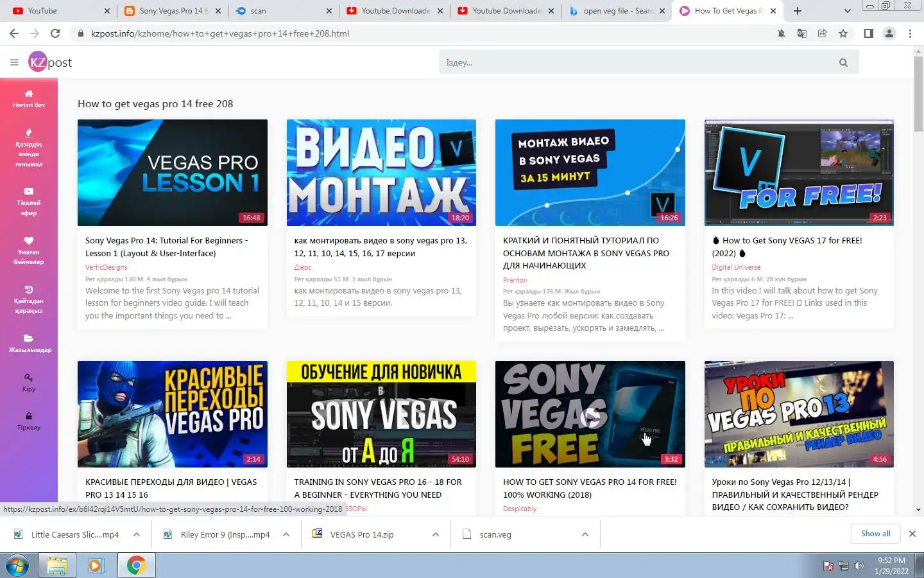Screen dimensions: 924x578
Task: Open Chrome side panel icon
Action: point(869,33)
